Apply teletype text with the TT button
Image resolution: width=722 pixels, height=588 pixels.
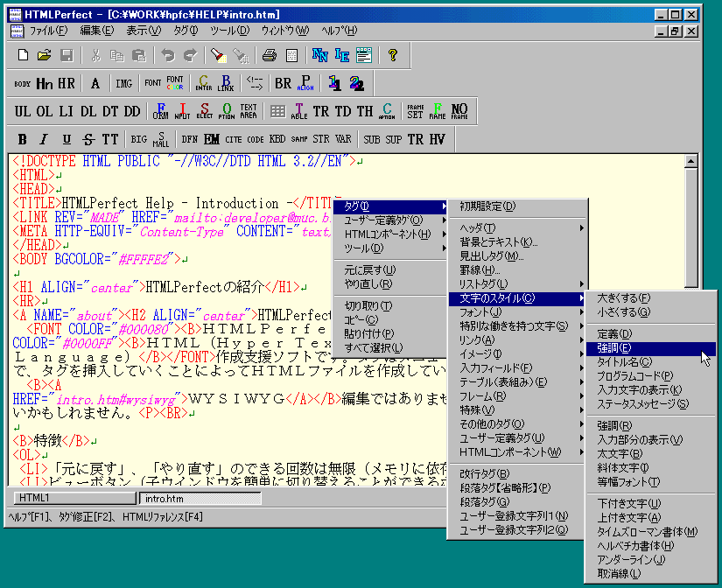[110, 139]
